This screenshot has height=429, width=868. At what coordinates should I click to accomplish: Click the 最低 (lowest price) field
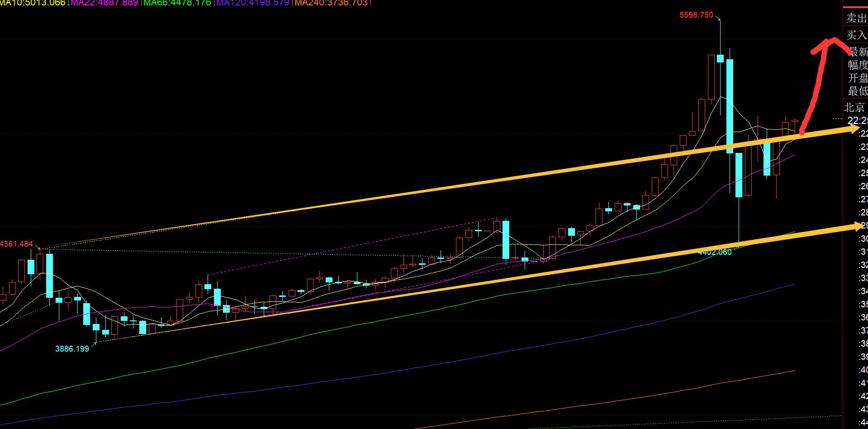[858, 91]
